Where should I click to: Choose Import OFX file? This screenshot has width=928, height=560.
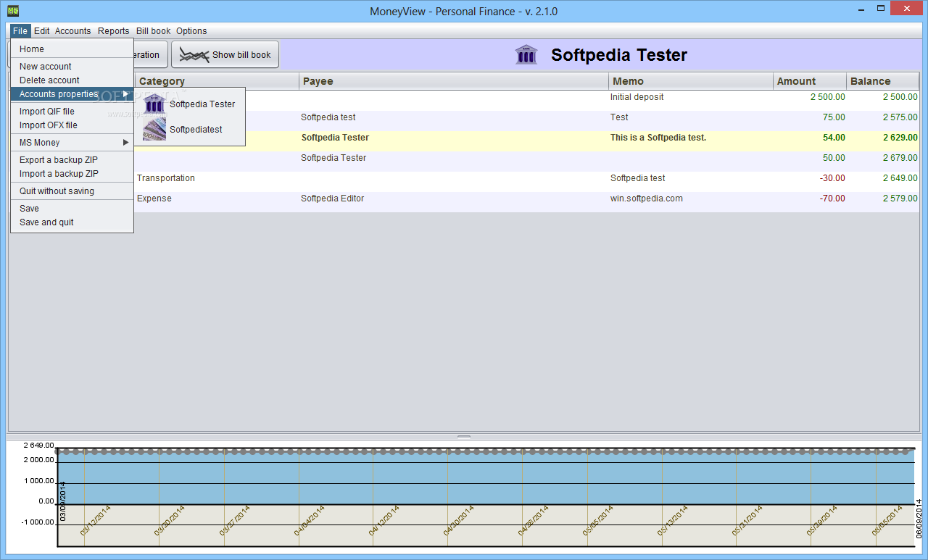point(72,125)
